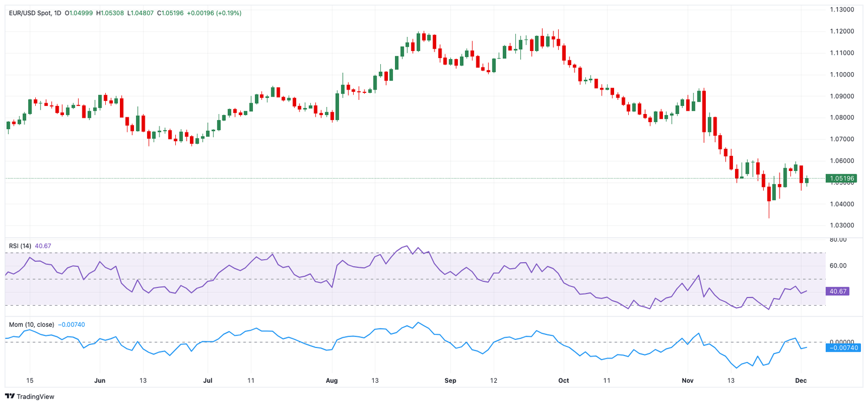Click the green 1.05196 current price tag
Image resolution: width=868 pixels, height=405 pixels.
pos(841,179)
